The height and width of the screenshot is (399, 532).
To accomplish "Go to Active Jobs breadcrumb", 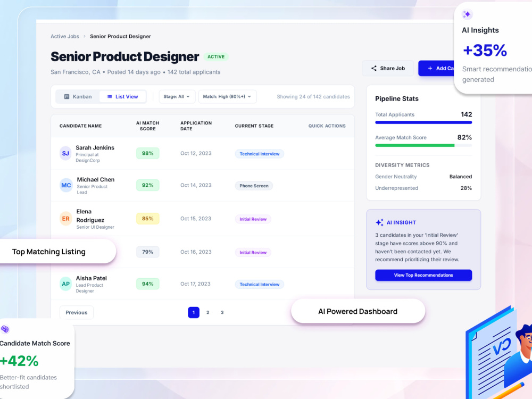I will (65, 36).
